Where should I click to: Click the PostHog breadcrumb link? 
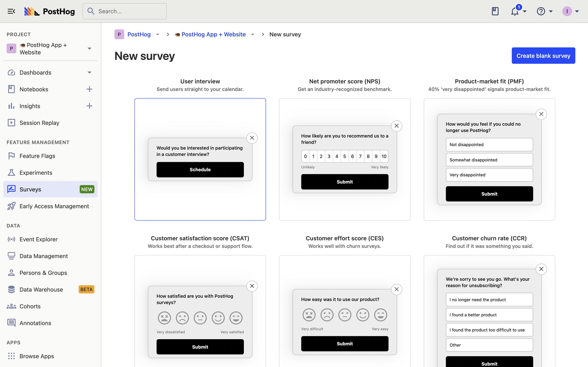coord(139,34)
